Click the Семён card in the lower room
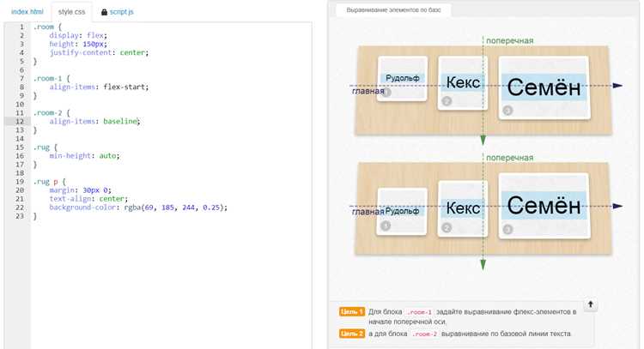This screenshot has width=644, height=349. click(x=544, y=206)
